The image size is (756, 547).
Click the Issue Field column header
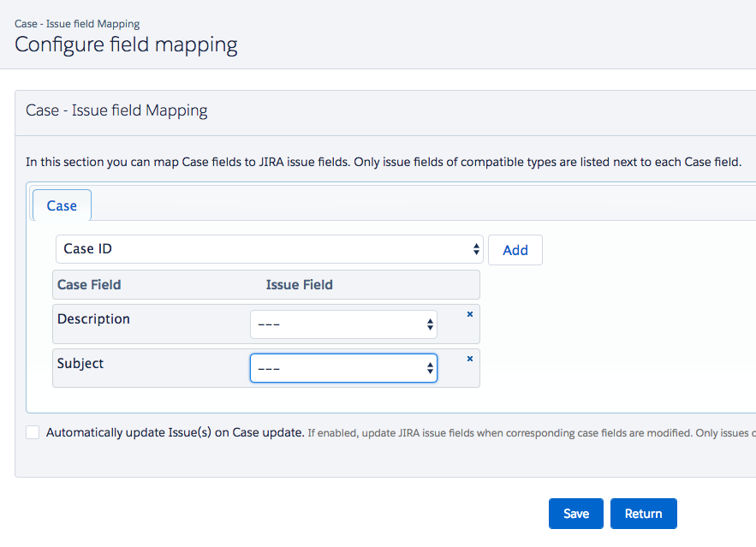[x=299, y=284]
